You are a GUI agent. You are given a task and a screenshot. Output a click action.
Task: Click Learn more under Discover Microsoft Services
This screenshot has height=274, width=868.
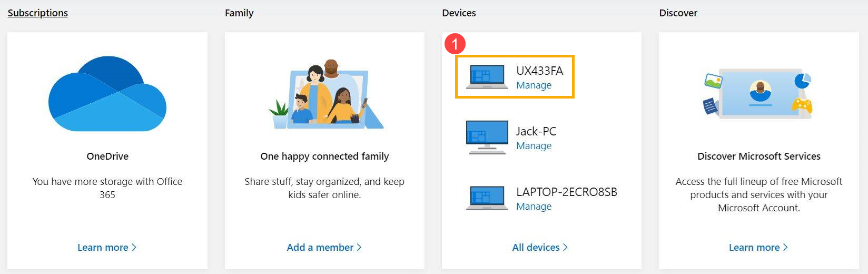(754, 248)
